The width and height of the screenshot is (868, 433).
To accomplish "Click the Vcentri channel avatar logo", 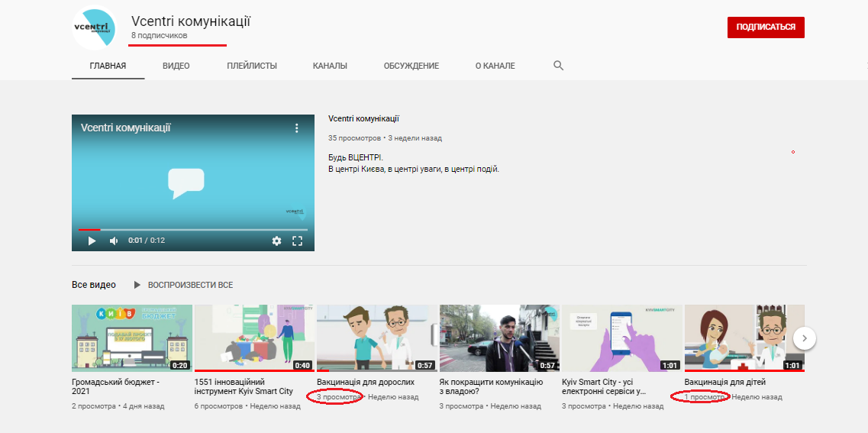I will 94,27.
